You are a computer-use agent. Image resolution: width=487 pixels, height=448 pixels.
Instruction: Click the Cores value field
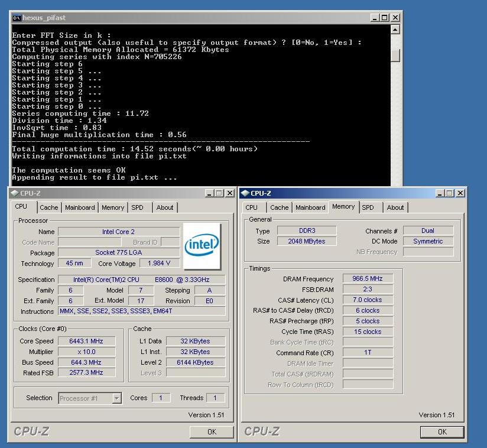pos(161,398)
